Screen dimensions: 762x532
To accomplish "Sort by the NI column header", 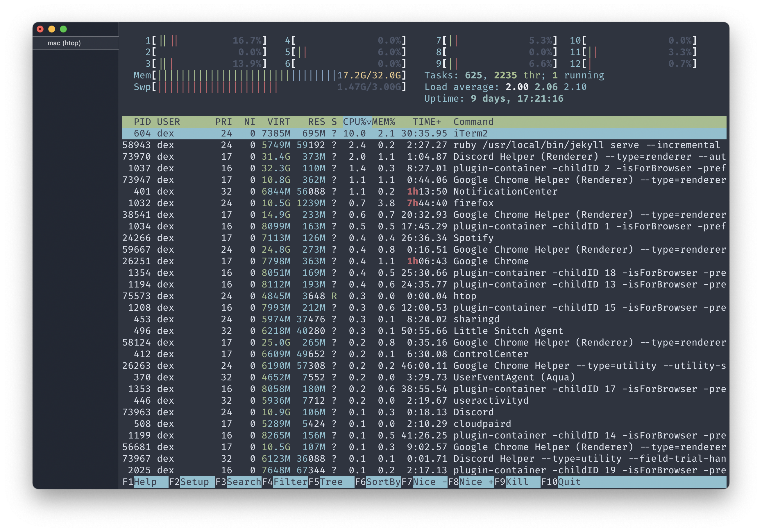I will [x=250, y=122].
